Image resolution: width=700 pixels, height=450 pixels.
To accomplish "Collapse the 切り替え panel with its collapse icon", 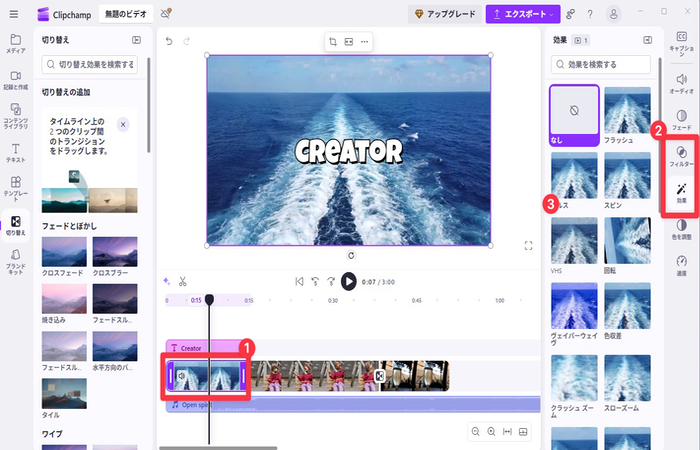I will point(136,40).
